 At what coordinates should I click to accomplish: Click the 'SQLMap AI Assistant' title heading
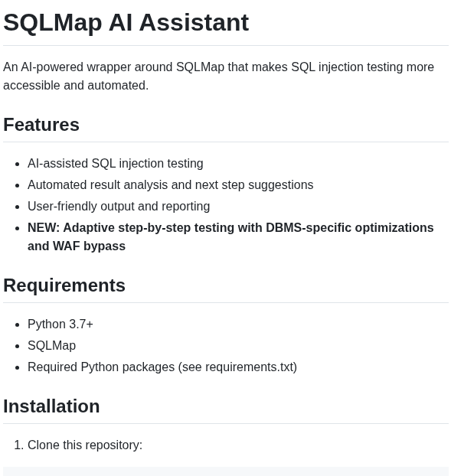coord(126,23)
